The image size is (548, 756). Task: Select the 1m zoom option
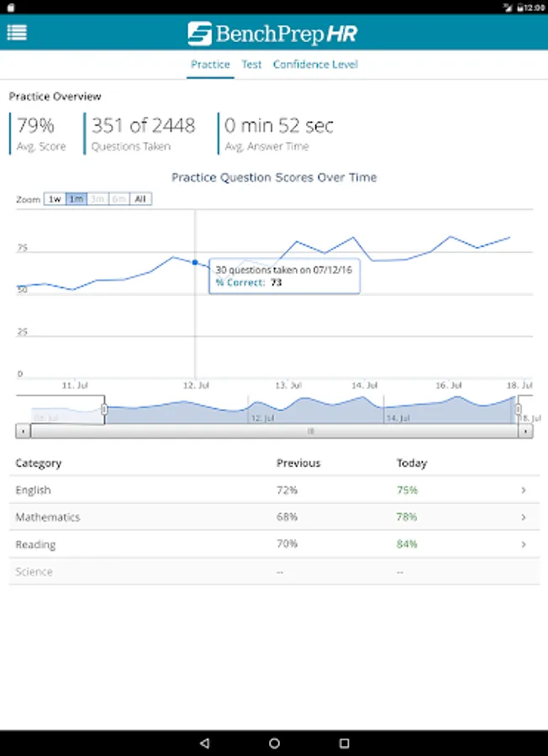point(76,198)
